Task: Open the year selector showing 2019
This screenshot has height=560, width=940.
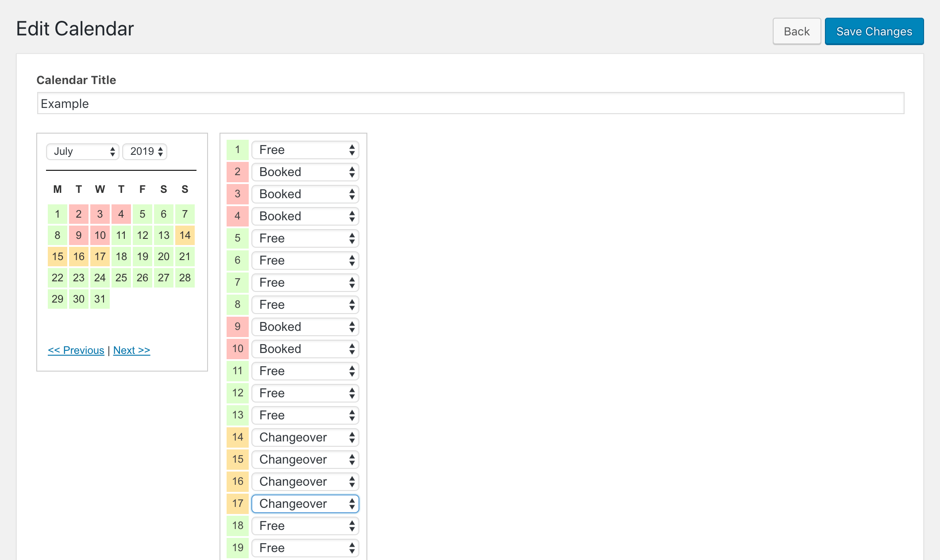Action: [145, 152]
